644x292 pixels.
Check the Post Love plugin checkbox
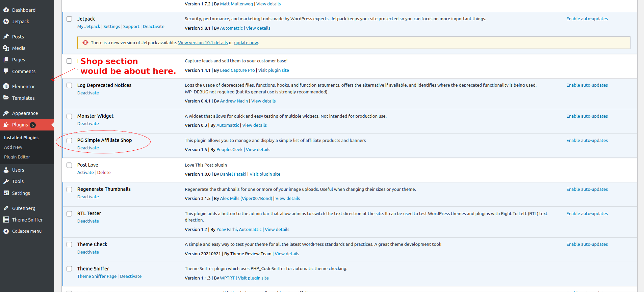point(69,165)
